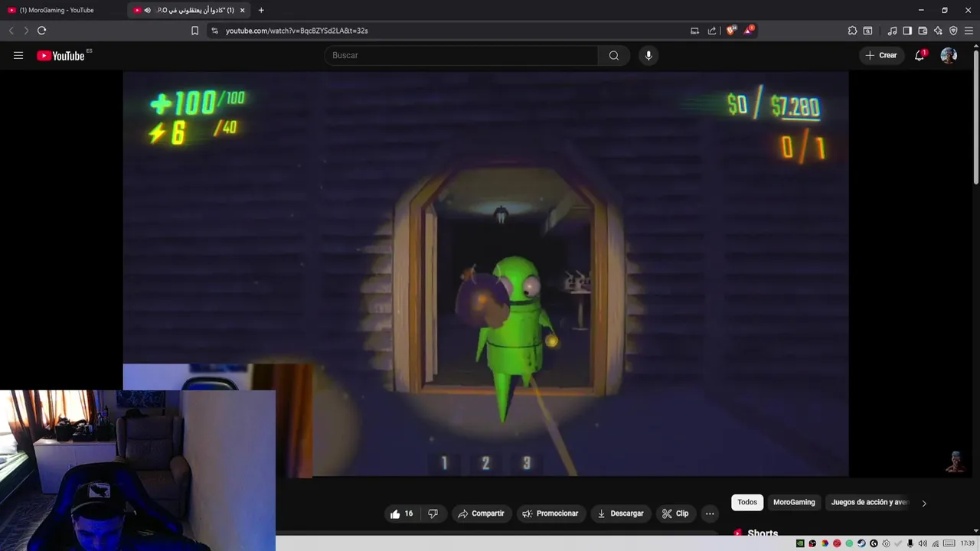This screenshot has height=551, width=980.
Task: Start voice search with microphone icon
Action: point(648,55)
